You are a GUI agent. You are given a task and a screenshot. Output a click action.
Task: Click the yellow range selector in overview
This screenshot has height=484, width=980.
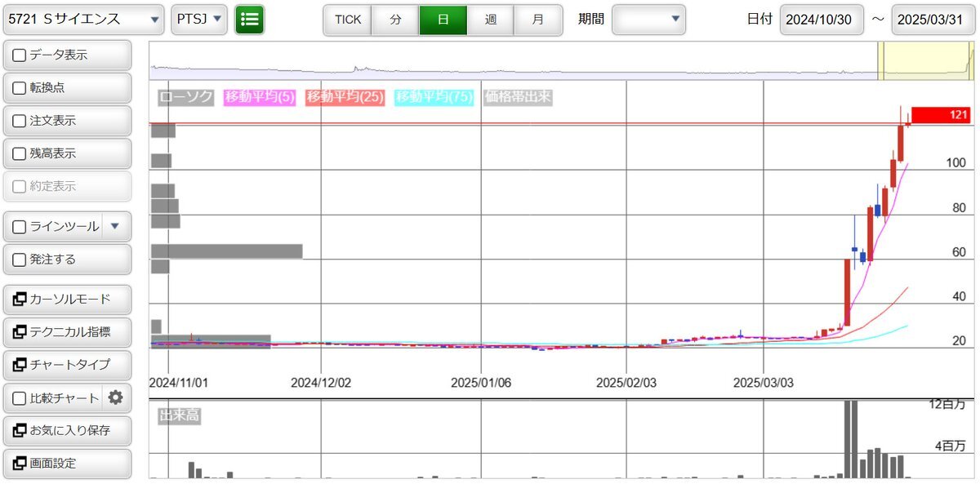pos(926,62)
